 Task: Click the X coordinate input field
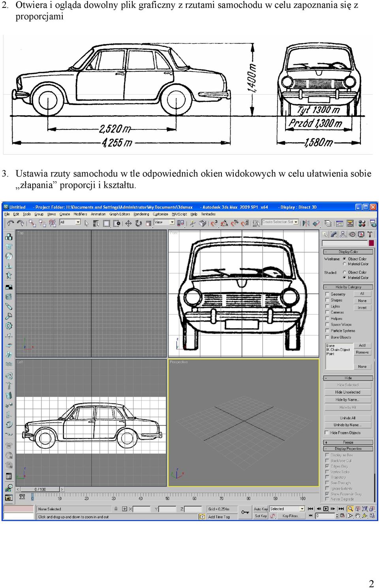pos(142,509)
